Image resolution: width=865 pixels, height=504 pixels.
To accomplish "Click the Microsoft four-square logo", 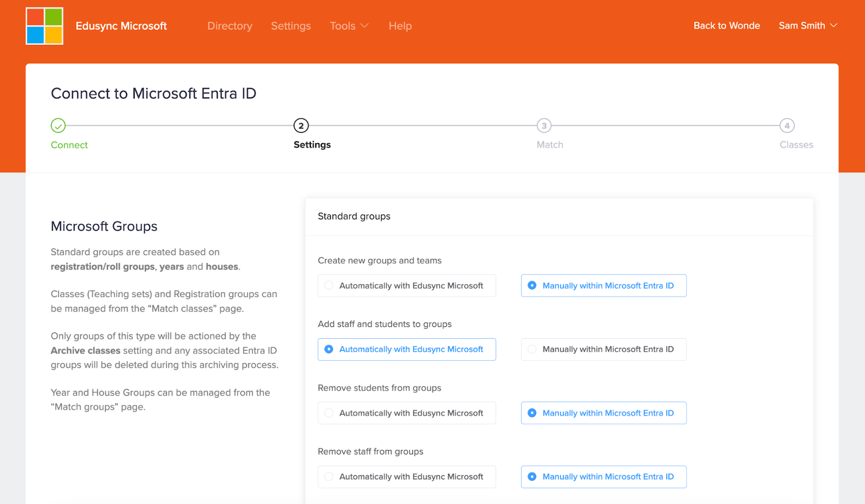I will [x=44, y=26].
